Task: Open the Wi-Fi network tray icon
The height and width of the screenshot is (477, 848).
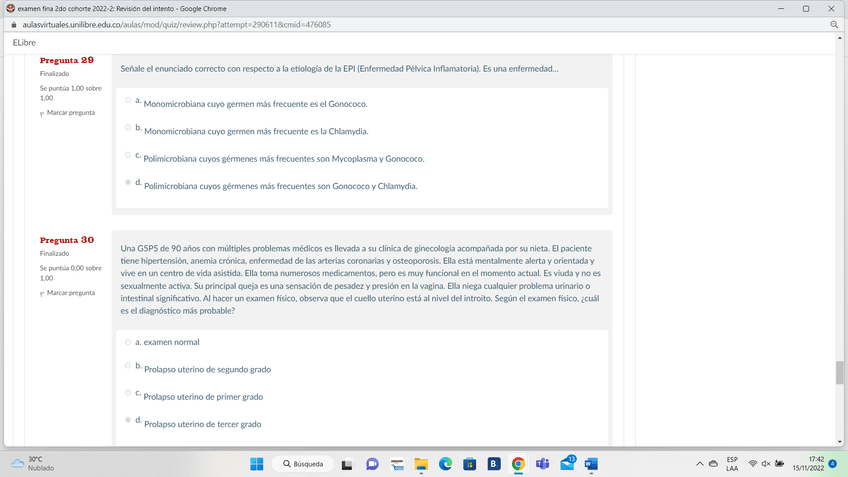Action: [x=753, y=464]
